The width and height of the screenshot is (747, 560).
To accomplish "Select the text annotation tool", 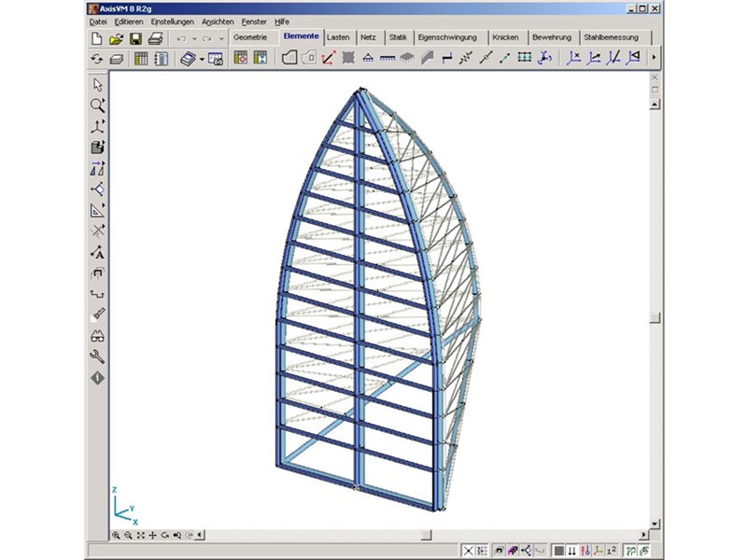I will pyautogui.click(x=97, y=252).
